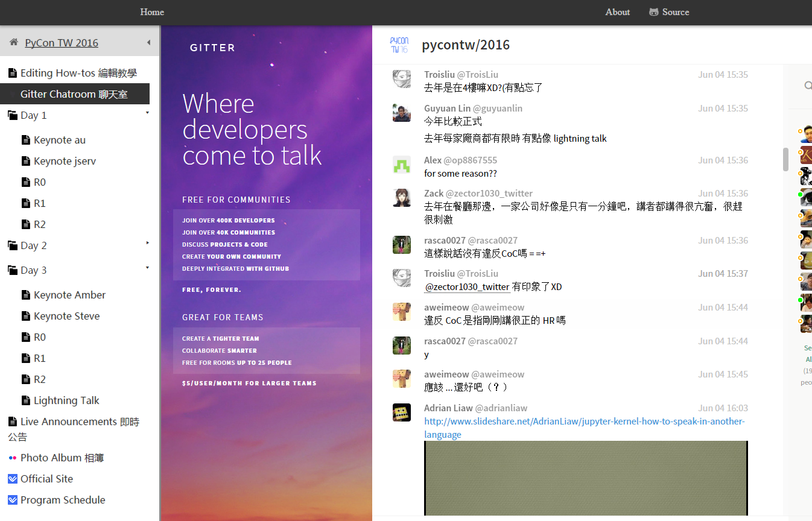Click the Official Site checkmark icon
The image size is (812, 521).
(12, 479)
